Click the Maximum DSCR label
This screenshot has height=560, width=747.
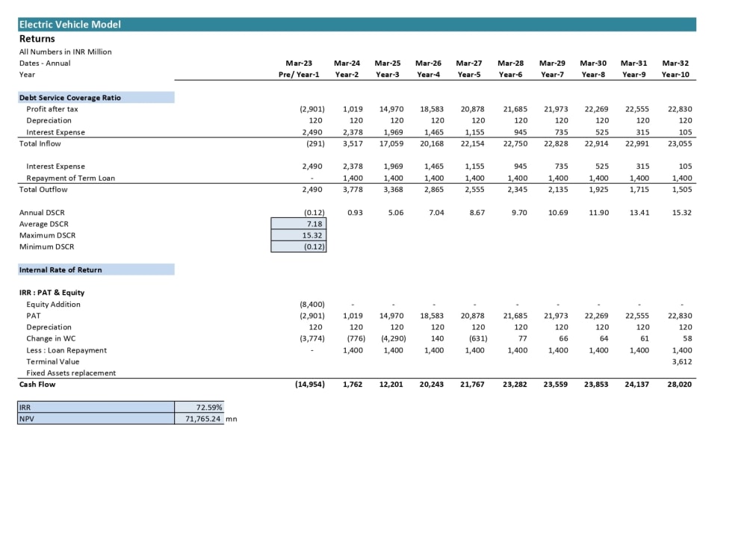[x=47, y=236]
